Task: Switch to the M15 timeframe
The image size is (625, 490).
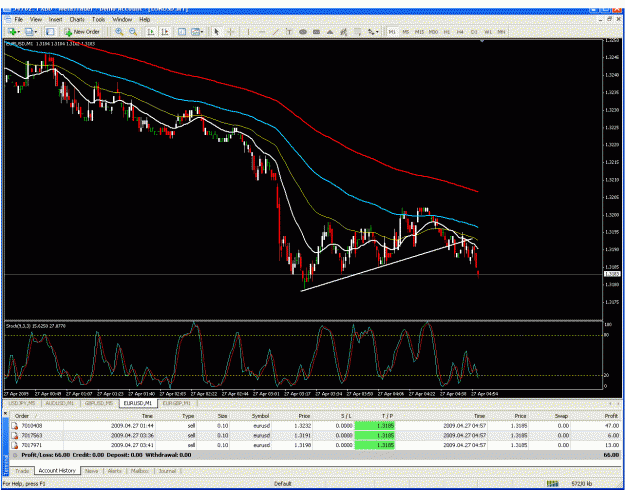Action: tap(419, 31)
